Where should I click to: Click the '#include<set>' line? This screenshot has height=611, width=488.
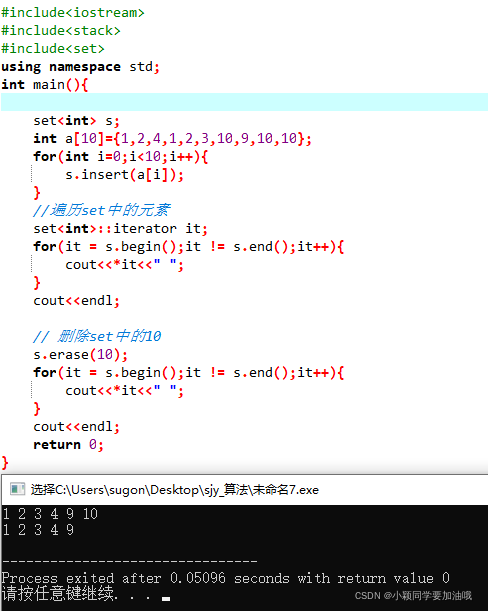[x=53, y=48]
